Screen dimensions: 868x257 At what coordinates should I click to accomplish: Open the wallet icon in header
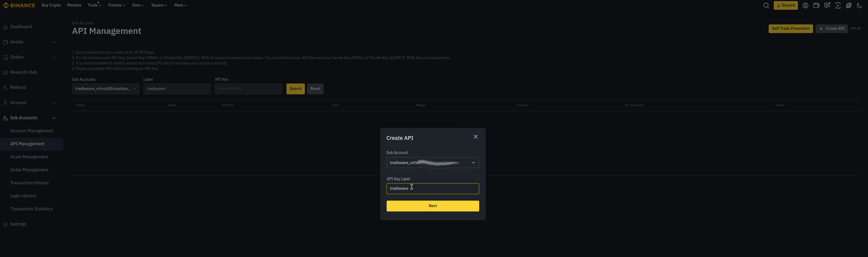[x=816, y=5]
